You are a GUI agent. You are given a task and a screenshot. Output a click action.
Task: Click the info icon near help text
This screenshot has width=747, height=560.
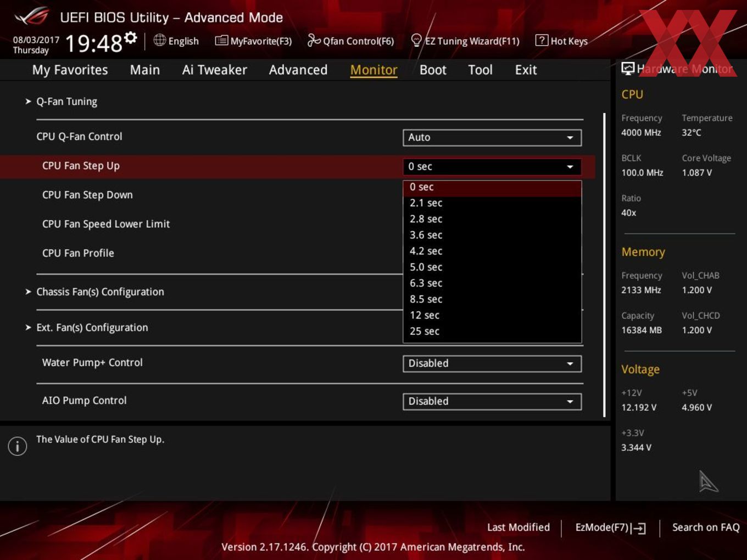tap(18, 446)
